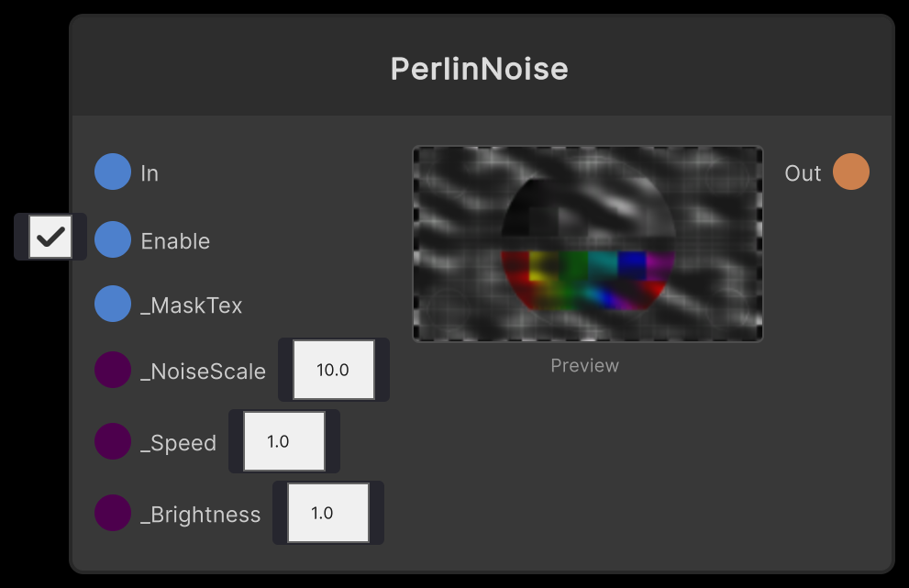Viewport: 909px width, 588px height.
Task: Select the _NoiseScale input port circle
Action: tap(112, 370)
